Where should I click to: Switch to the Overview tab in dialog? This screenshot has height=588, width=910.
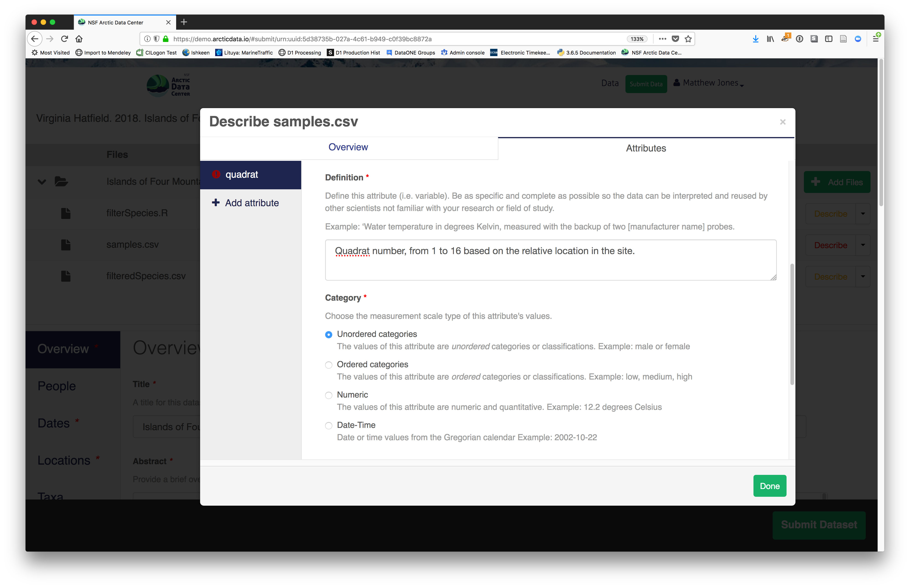pos(348,147)
